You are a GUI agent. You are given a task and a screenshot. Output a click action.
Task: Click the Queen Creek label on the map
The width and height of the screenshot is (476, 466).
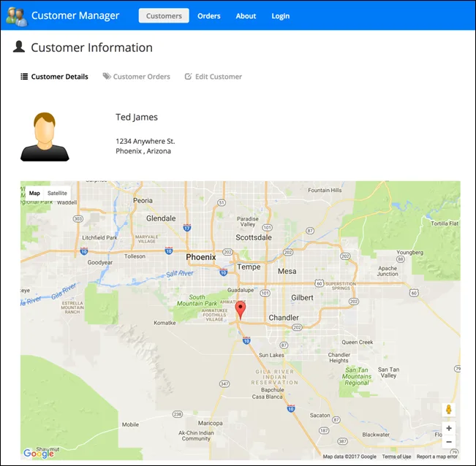tap(358, 342)
